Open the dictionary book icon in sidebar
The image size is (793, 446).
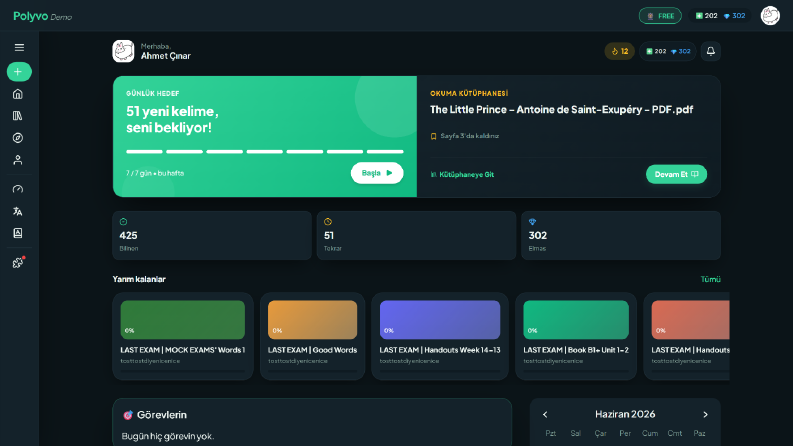coord(18,233)
